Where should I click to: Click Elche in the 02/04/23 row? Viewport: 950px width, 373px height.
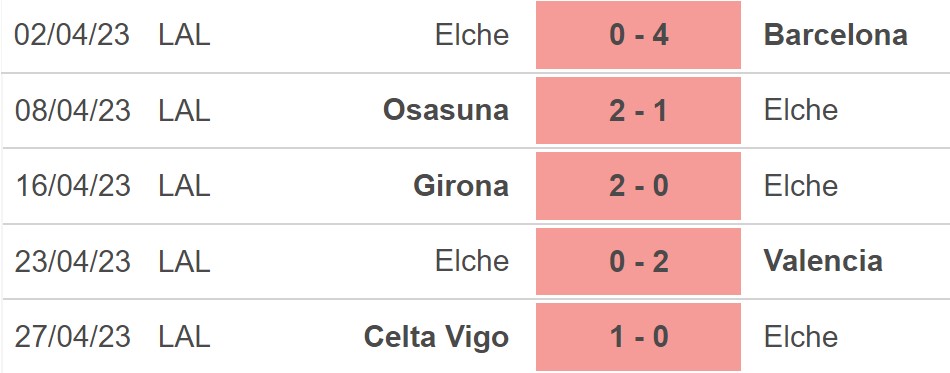coord(472,35)
